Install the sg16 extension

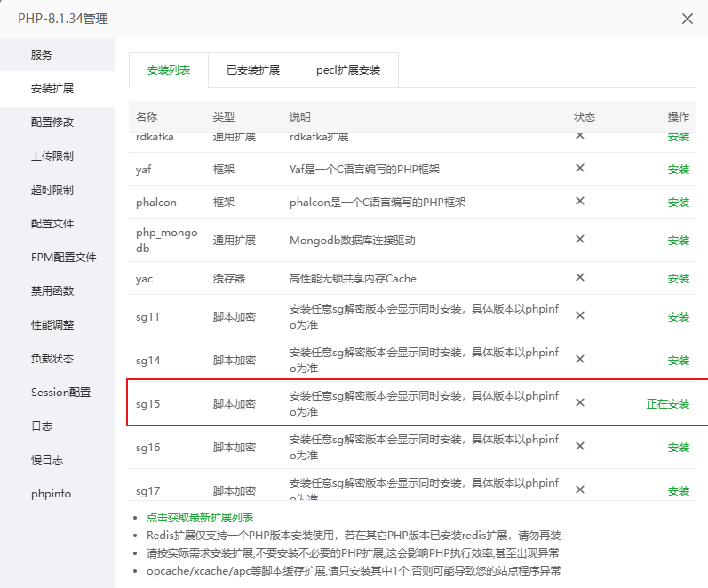(678, 448)
